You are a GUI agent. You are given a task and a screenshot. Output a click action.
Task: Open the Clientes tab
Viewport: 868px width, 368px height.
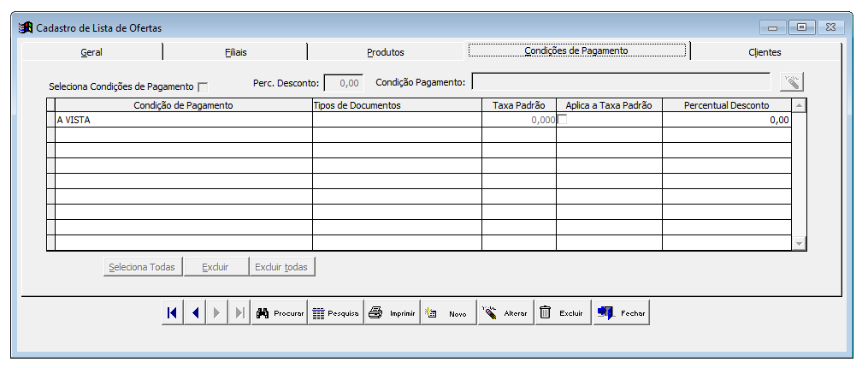pyautogui.click(x=765, y=52)
